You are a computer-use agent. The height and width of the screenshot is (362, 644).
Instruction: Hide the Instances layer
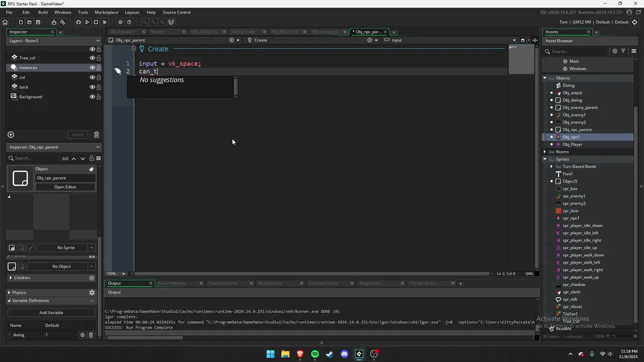click(x=92, y=67)
